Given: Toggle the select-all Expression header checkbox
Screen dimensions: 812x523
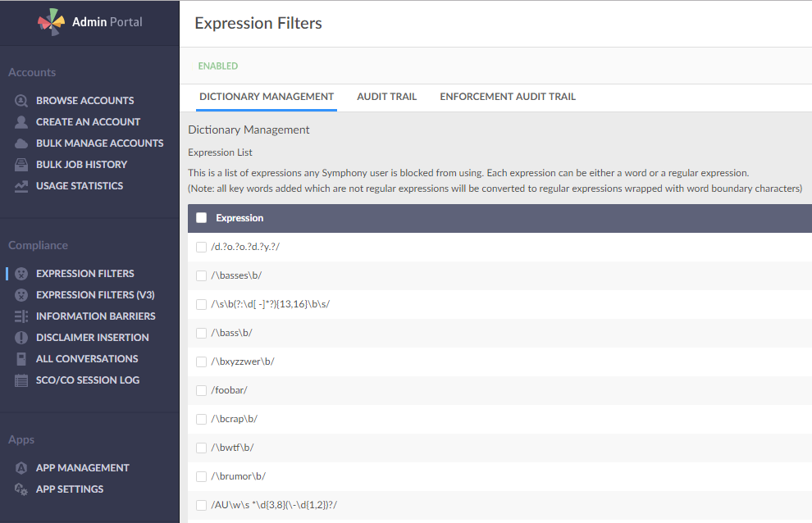Looking at the screenshot, I should pos(202,218).
